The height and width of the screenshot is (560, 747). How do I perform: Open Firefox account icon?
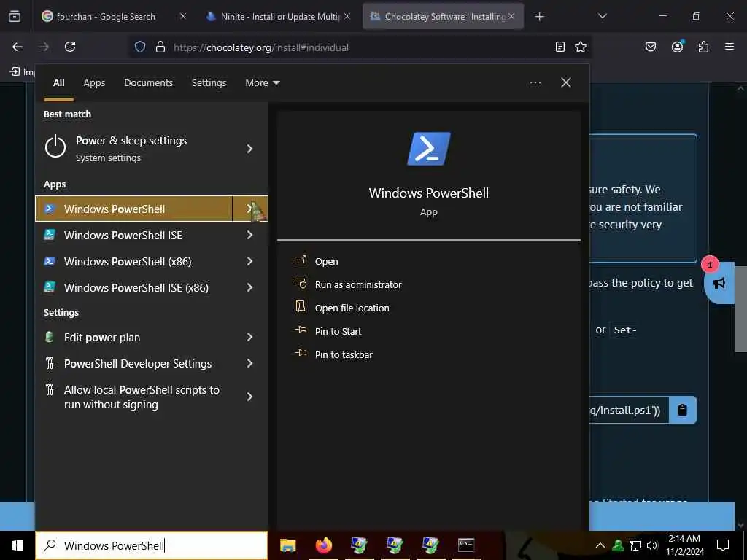[678, 47]
